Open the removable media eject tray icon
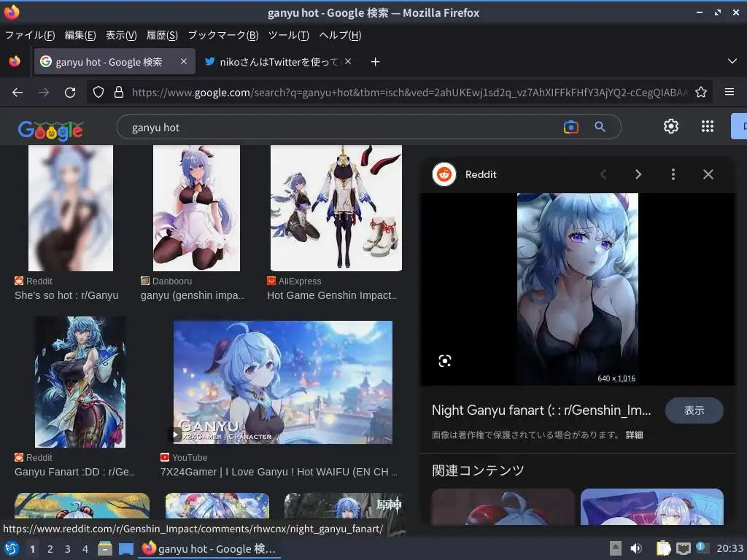This screenshot has height=560, width=747. pyautogui.click(x=616, y=548)
